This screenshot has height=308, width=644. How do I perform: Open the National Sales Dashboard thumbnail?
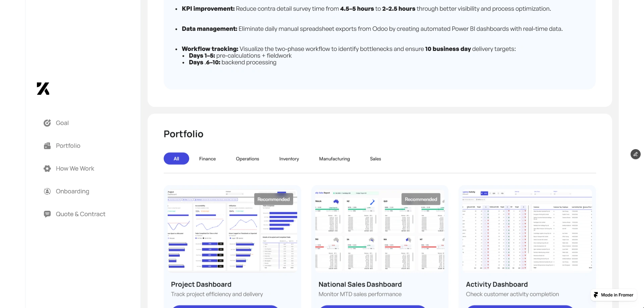click(x=380, y=230)
